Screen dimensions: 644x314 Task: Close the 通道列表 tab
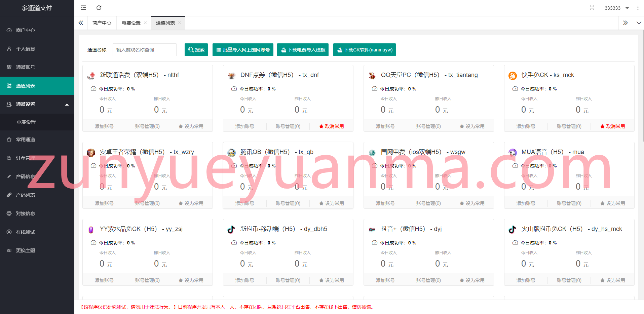180,23
